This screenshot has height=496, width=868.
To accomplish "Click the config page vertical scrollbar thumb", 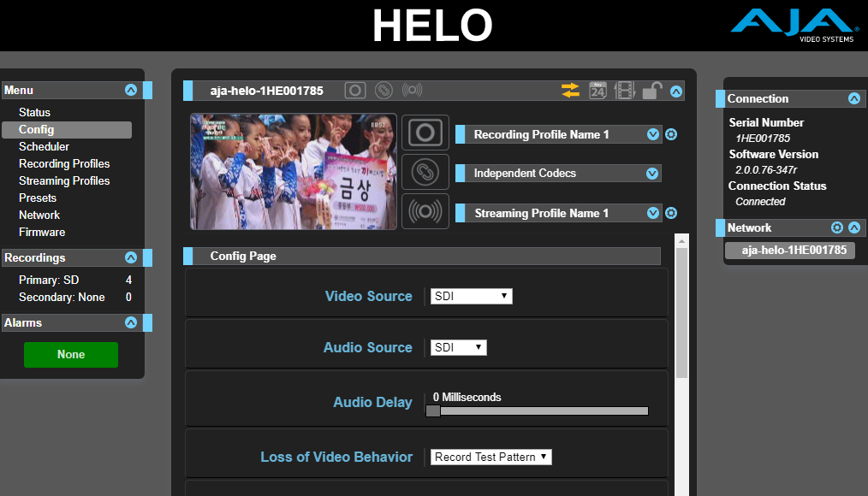I will (x=681, y=313).
